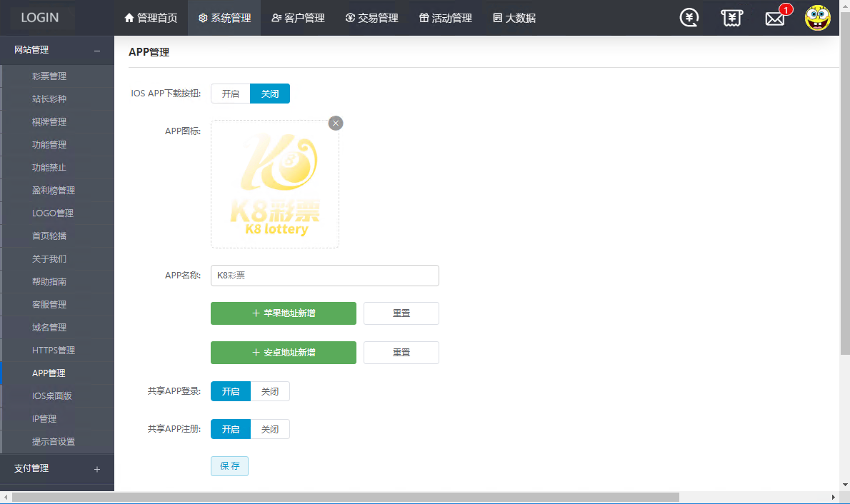Click the 保存 button
The height and width of the screenshot is (504, 850).
coord(229,466)
